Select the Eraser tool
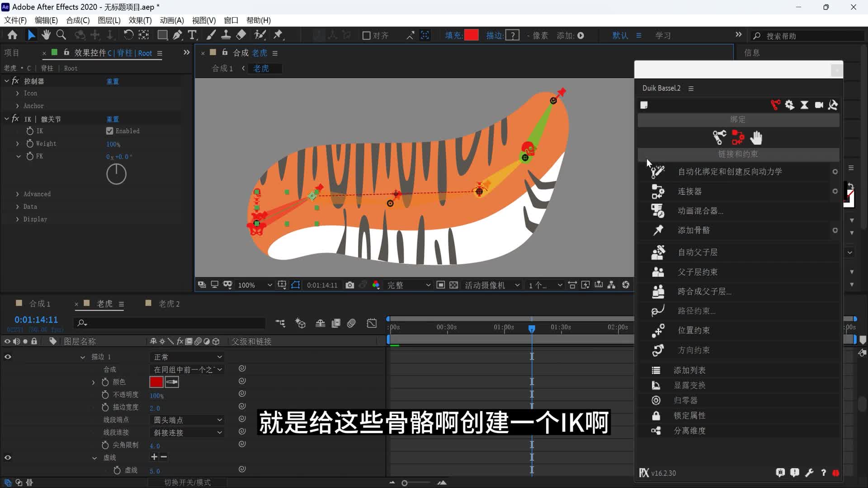The height and width of the screenshot is (488, 868). [x=241, y=35]
